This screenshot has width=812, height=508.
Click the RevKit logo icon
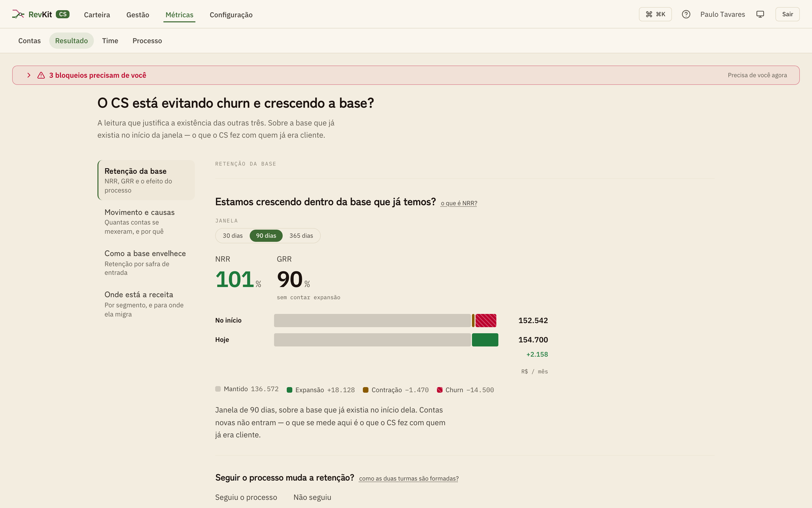pyautogui.click(x=18, y=14)
